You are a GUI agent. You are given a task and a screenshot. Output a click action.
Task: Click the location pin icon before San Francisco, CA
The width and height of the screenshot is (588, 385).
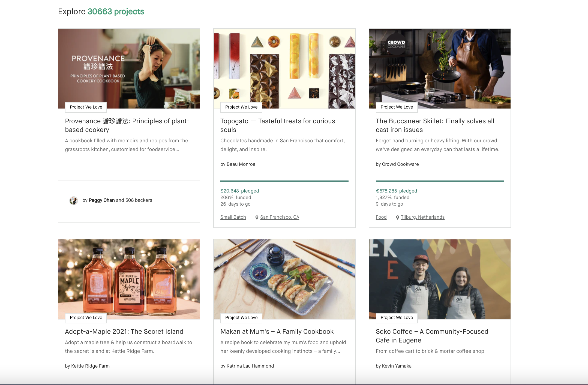click(257, 217)
